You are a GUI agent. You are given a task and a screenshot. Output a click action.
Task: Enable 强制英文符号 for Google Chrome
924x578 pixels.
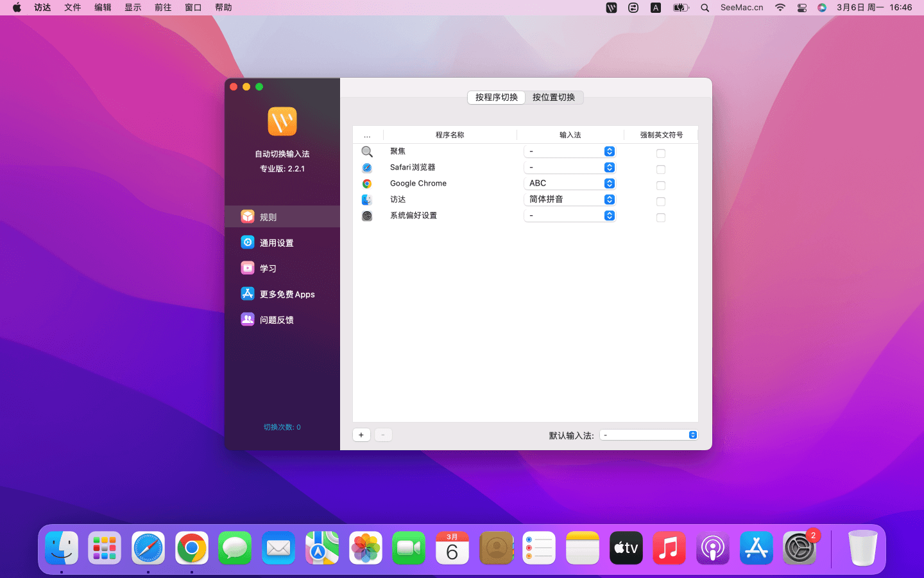pos(661,186)
